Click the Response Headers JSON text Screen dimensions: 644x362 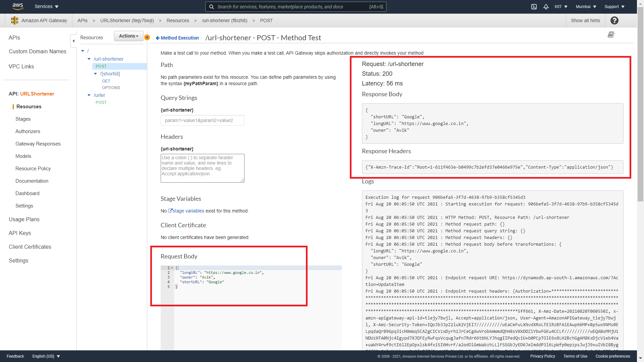pos(489,167)
